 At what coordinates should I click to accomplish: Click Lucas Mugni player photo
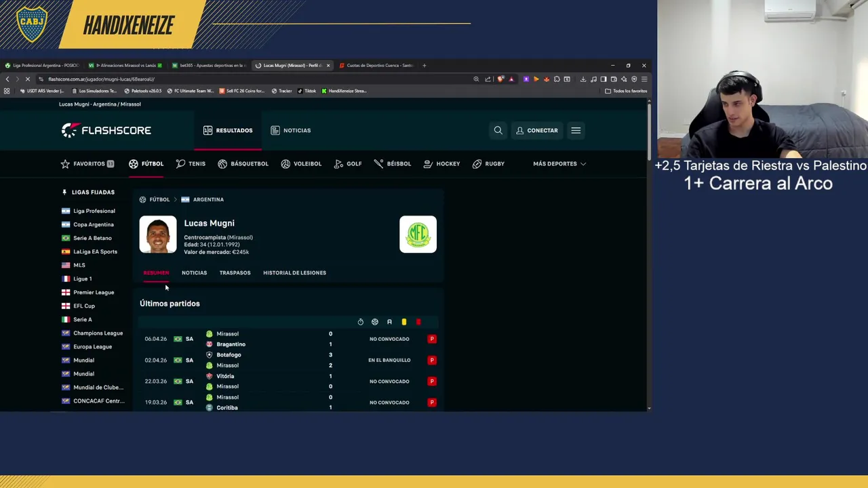click(158, 234)
